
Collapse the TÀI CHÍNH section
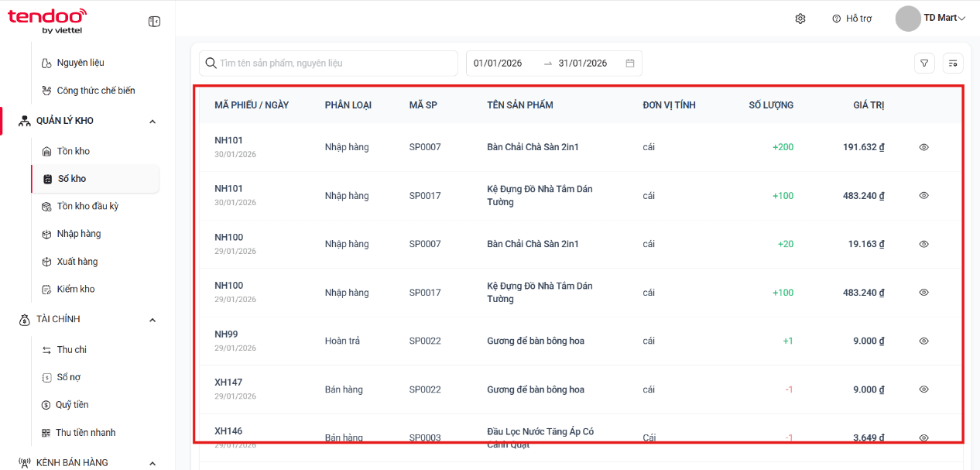tap(152, 320)
